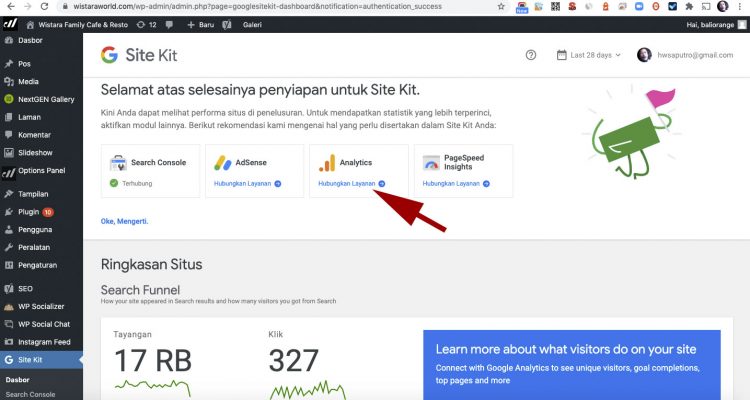Click the Search Console module card

(x=150, y=171)
